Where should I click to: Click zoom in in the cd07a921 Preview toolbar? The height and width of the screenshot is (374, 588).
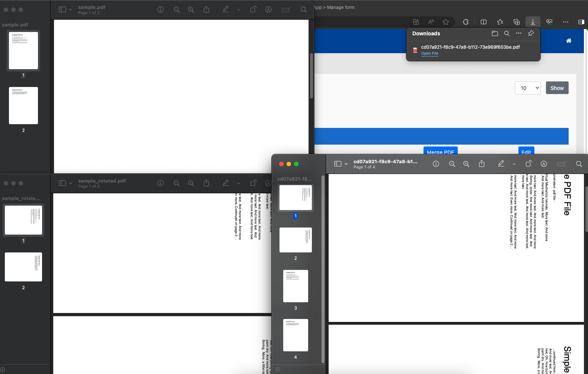coord(466,164)
